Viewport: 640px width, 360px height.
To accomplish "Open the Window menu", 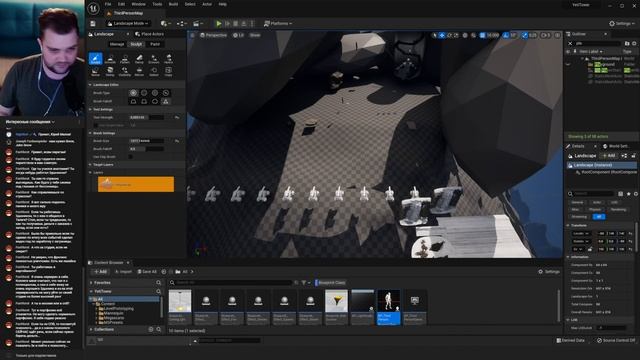I will coord(138,4).
